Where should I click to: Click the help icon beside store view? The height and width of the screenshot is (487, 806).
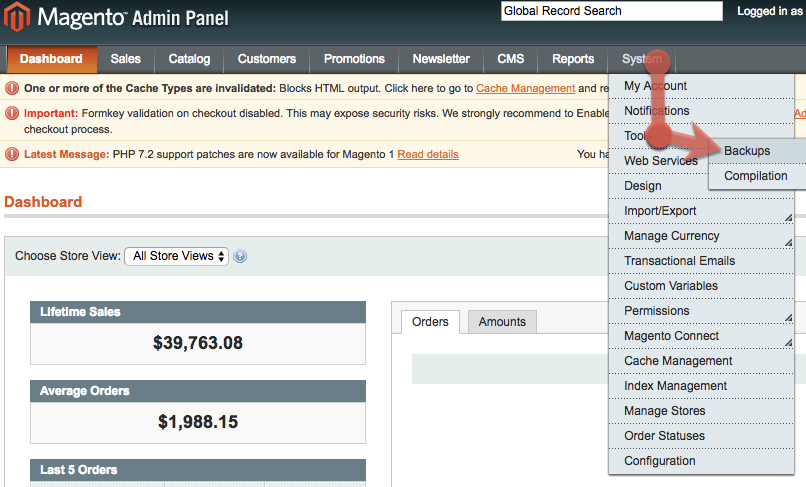240,256
